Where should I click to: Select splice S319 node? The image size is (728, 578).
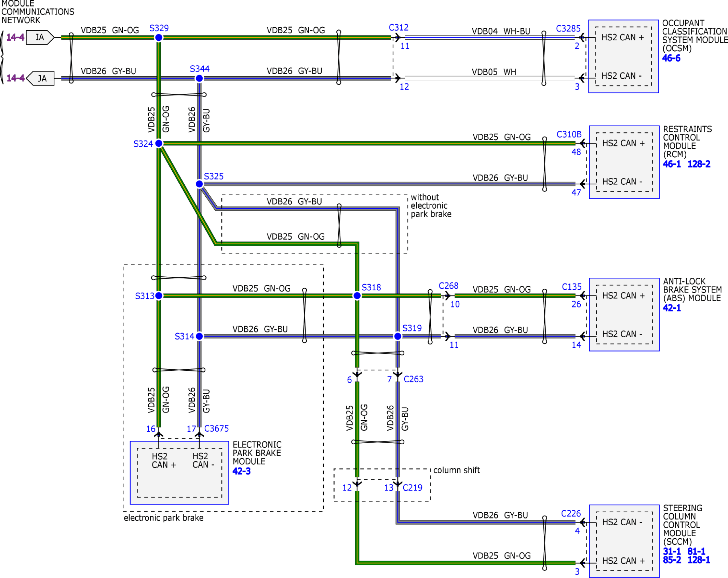[x=397, y=336]
